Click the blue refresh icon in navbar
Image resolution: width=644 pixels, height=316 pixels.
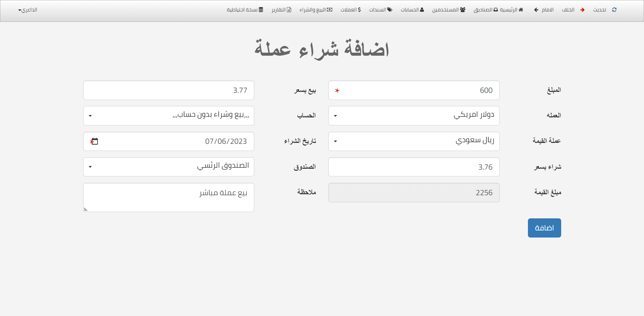[614, 10]
